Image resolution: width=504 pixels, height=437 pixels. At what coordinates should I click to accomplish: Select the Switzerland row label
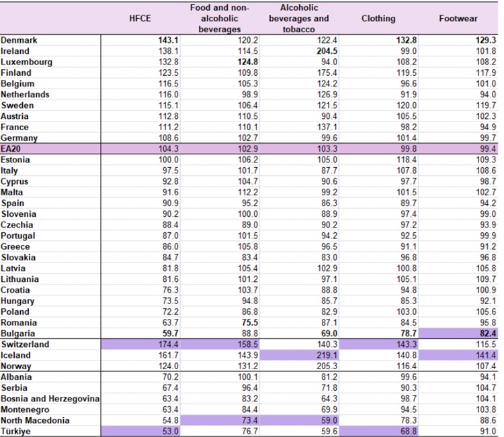click(24, 344)
